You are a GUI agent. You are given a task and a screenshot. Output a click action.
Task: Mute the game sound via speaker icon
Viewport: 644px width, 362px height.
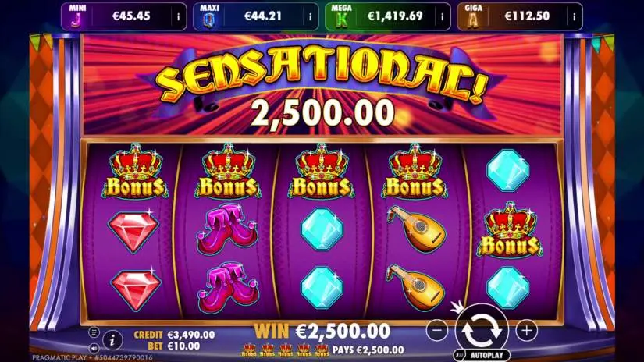[x=94, y=349]
